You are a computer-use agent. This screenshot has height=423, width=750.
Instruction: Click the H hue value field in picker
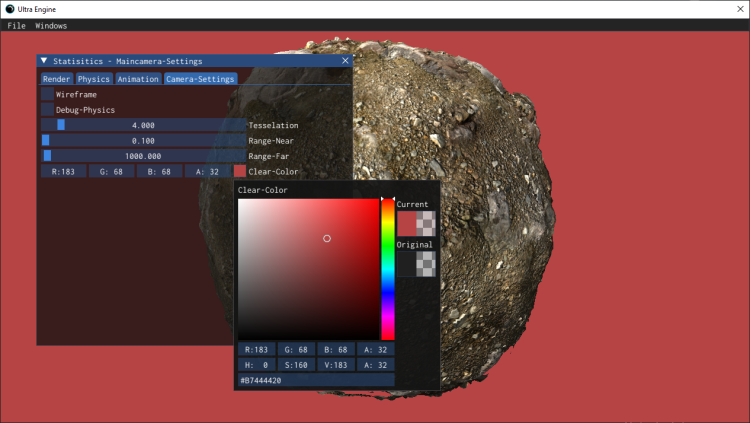[256, 365]
